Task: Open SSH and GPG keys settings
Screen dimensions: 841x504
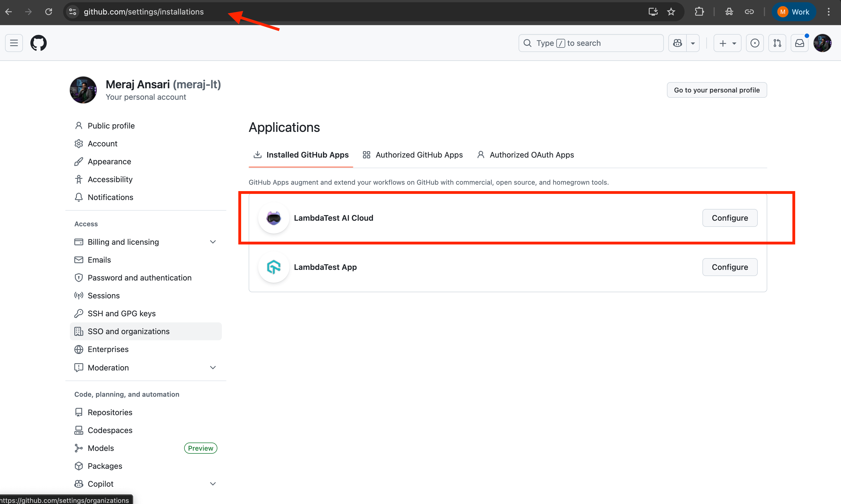Action: [122, 313]
